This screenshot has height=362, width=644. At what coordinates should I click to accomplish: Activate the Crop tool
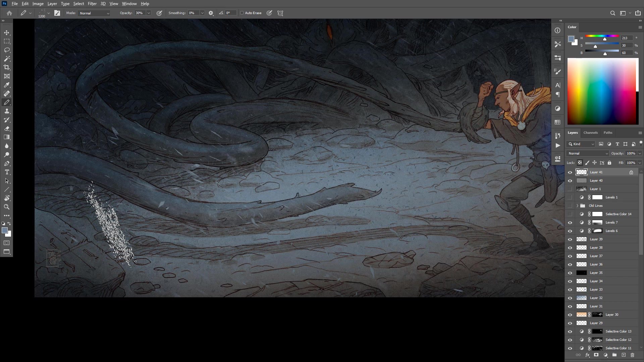coord(7,67)
